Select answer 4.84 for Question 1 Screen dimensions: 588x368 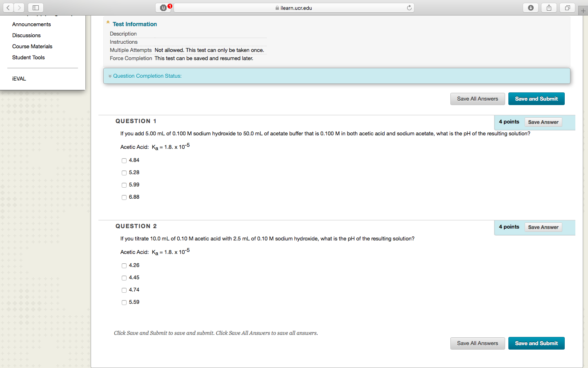coord(124,161)
